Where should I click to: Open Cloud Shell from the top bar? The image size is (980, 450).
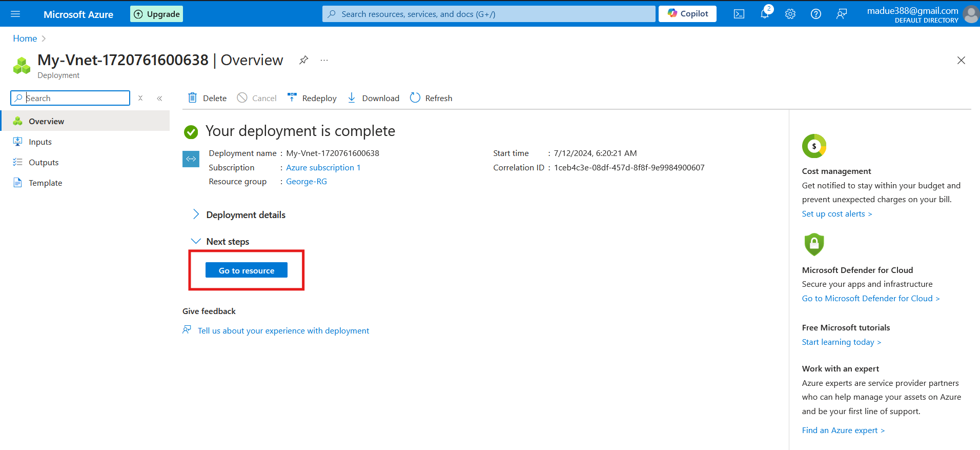click(x=739, y=14)
